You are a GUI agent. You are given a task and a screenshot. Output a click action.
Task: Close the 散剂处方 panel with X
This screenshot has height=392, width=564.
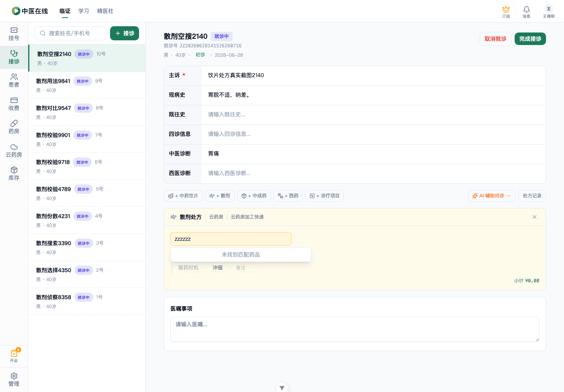pyautogui.click(x=535, y=217)
